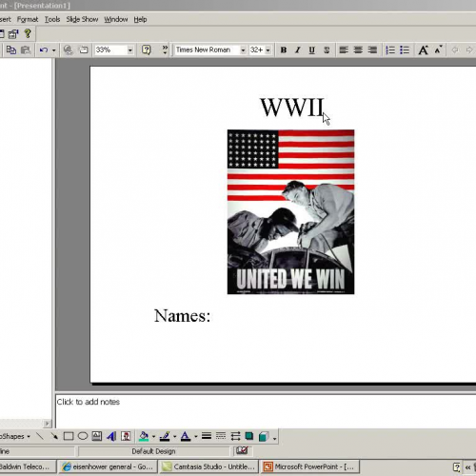The width and height of the screenshot is (476, 476).
Task: Click the 33% zoom field
Action: [x=110, y=50]
